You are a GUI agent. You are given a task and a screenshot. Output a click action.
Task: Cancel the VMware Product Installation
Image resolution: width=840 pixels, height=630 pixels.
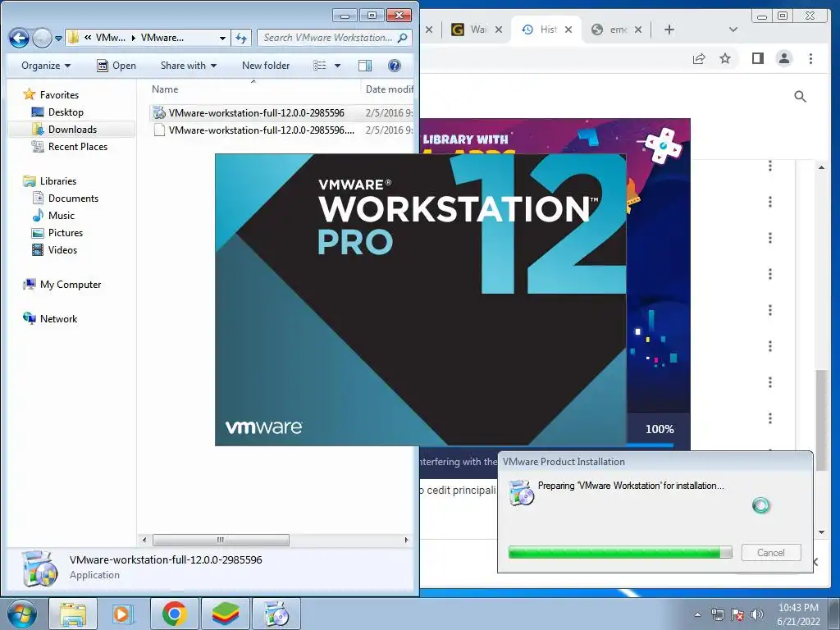tap(771, 553)
